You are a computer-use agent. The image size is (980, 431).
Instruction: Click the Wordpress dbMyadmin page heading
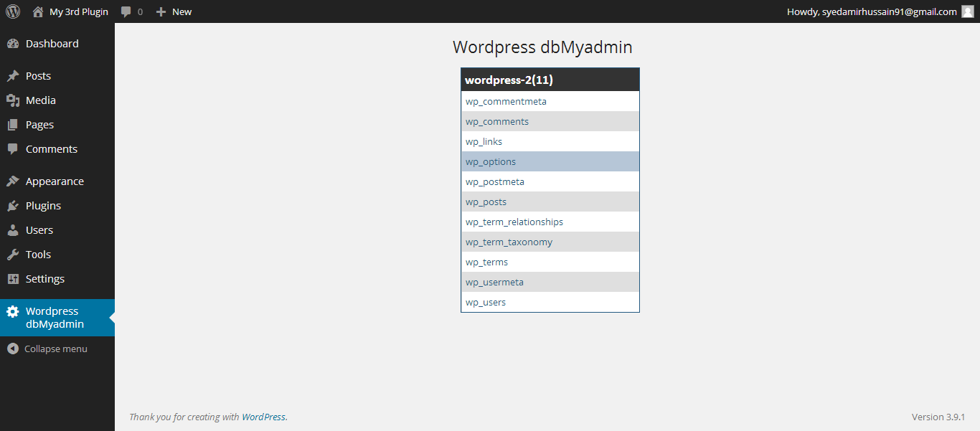542,47
